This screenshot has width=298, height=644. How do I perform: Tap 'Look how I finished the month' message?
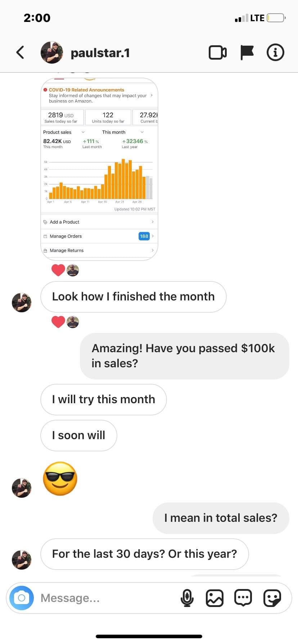pos(133,297)
